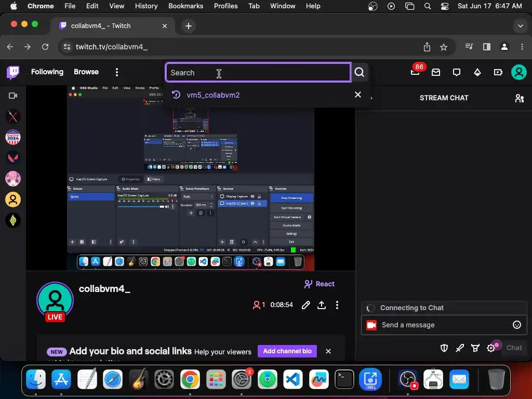Image resolution: width=532 pixels, height=399 pixels.
Task: Open the Community users icon in Stream Chat
Action: (x=519, y=98)
